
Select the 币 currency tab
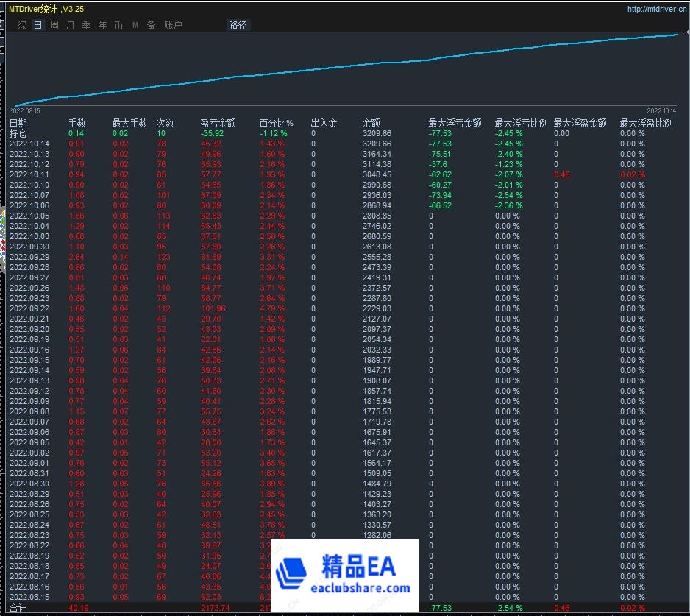coord(118,25)
